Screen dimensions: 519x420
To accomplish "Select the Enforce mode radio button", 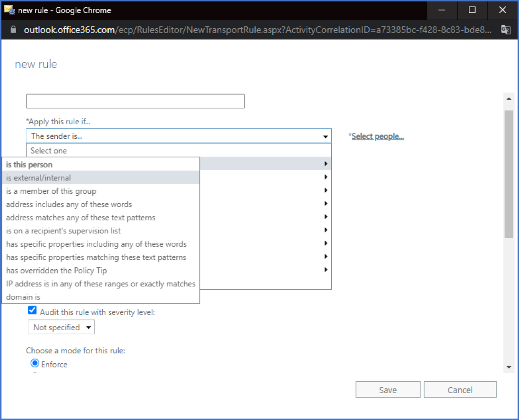I will (x=35, y=364).
